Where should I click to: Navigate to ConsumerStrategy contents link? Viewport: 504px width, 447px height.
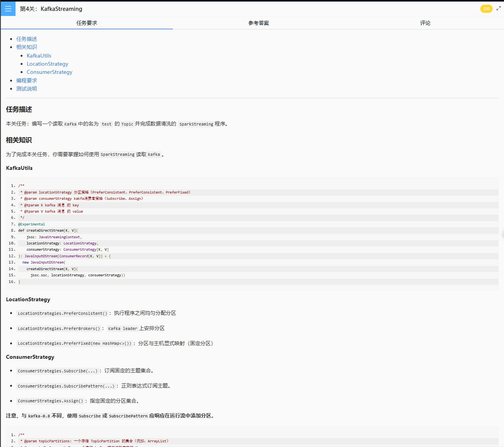click(x=49, y=72)
